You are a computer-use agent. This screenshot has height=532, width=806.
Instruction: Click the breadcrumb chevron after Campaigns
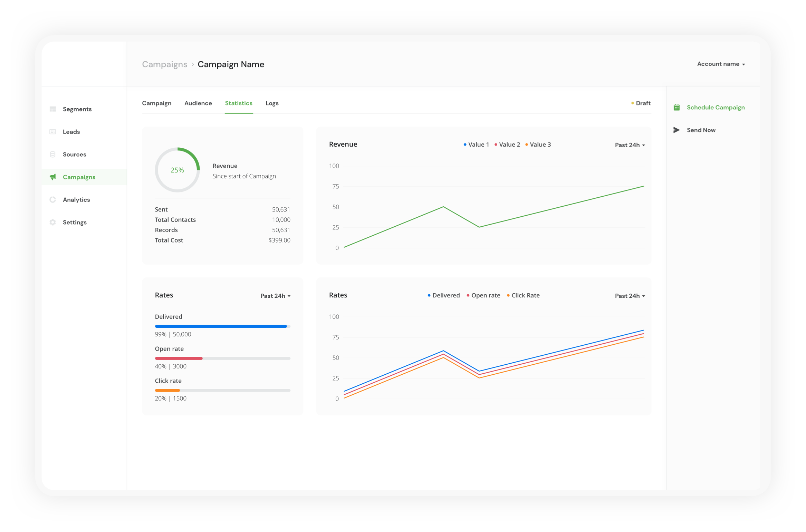pyautogui.click(x=193, y=65)
